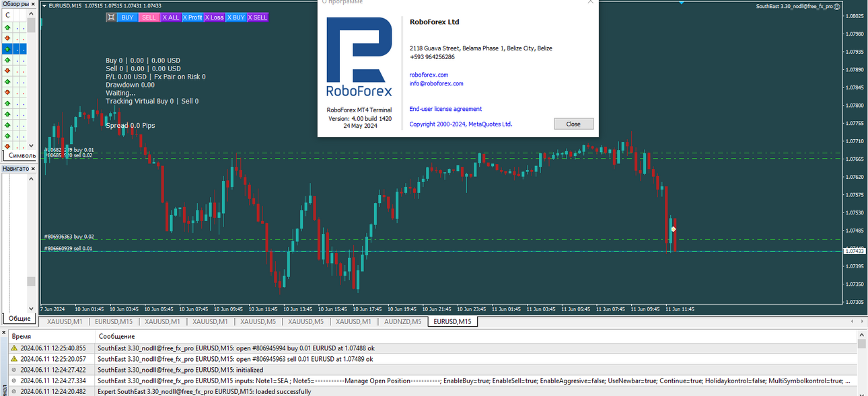Click the X BUY button
The height and width of the screenshot is (396, 868).
click(x=236, y=17)
